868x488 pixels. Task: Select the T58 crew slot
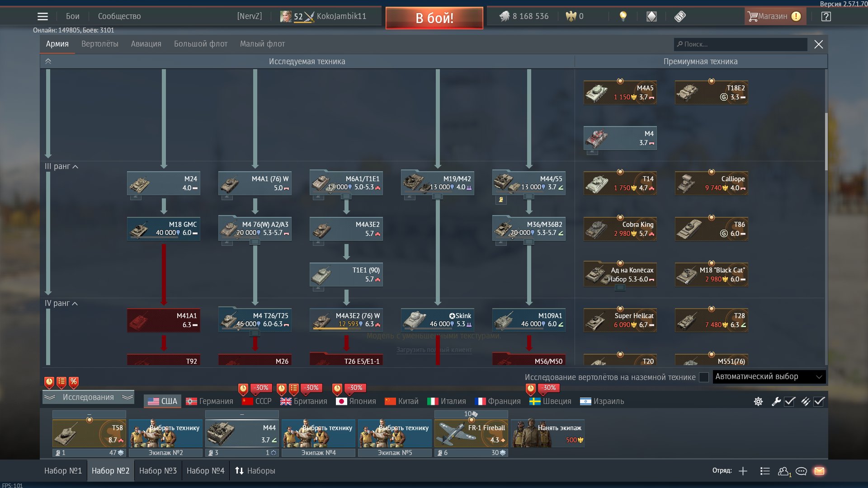[89, 433]
